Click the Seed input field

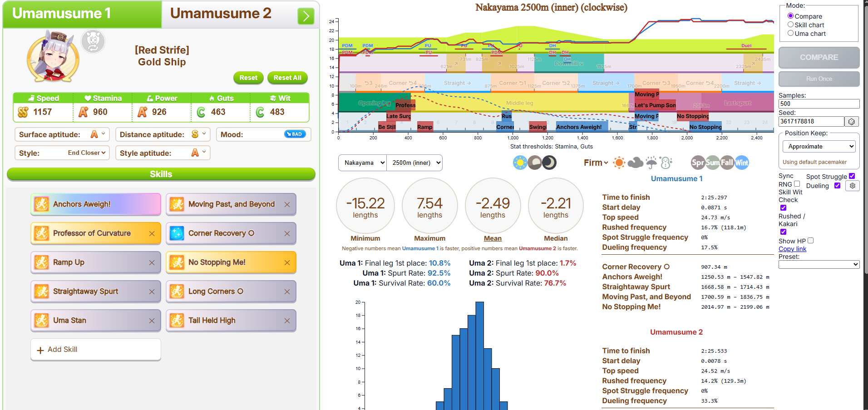click(x=811, y=121)
